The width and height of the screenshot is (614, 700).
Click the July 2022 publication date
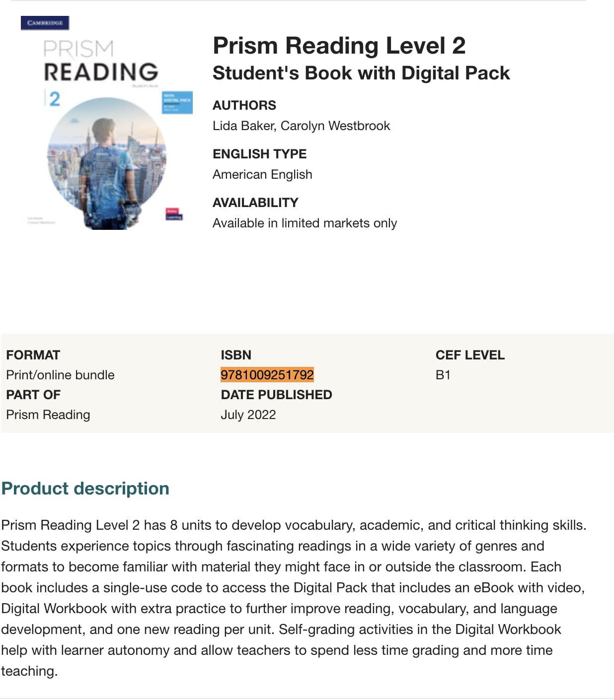click(248, 415)
